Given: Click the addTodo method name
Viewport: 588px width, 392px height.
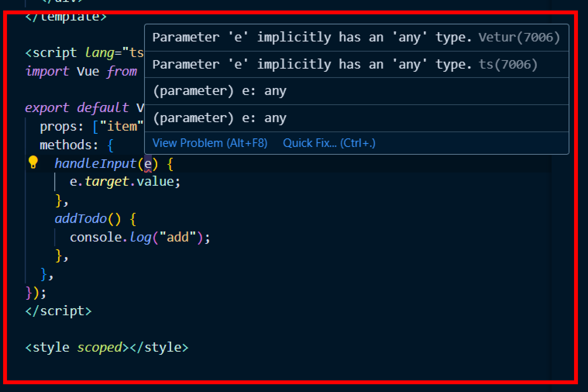Looking at the screenshot, I should tap(81, 219).
